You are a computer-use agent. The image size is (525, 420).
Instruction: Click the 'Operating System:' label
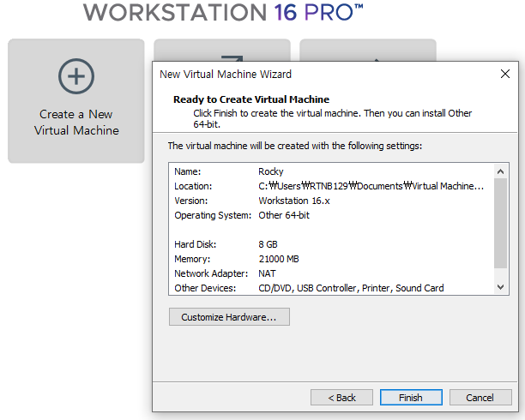point(213,215)
